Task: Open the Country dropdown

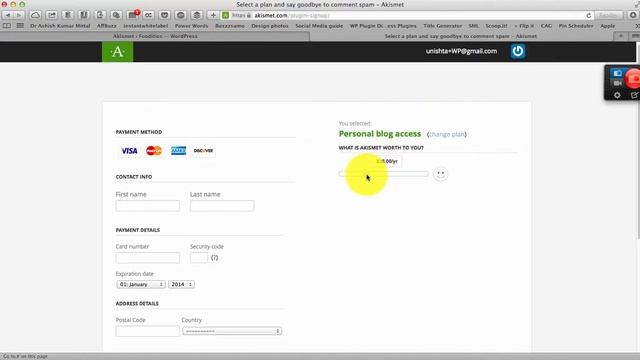Action: click(232, 331)
